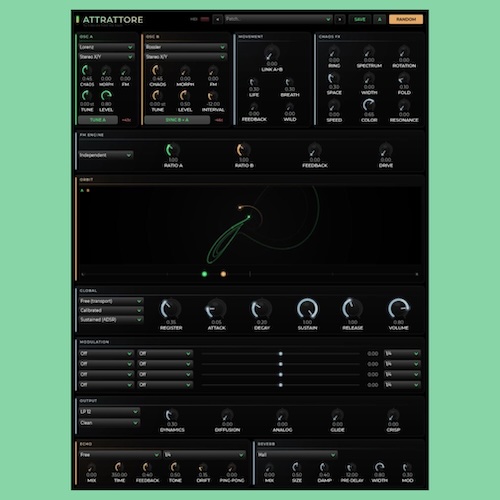Image resolution: width=500 pixels, height=500 pixels.
Task: Open the LP 12 filter type dropdown
Action: point(109,412)
